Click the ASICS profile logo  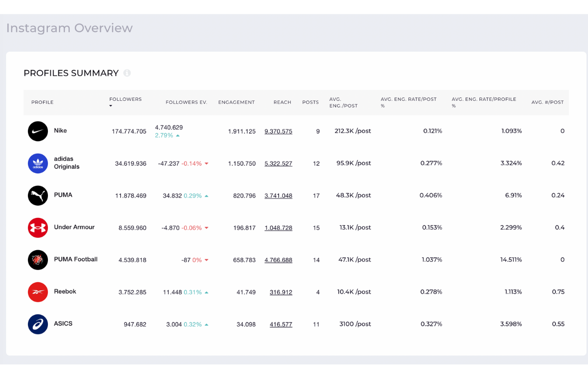(38, 325)
